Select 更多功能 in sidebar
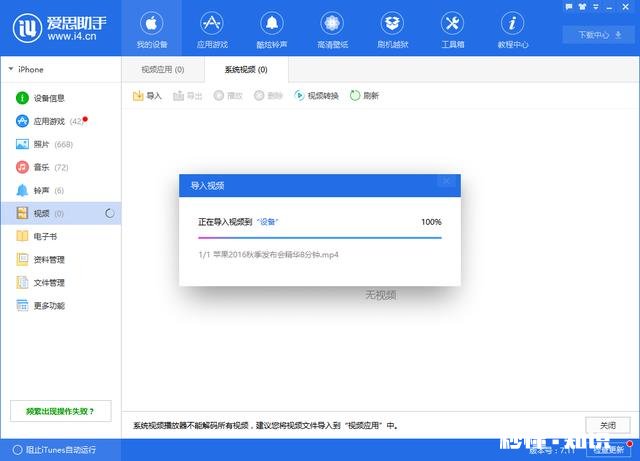This screenshot has width=640, height=461. click(61, 305)
